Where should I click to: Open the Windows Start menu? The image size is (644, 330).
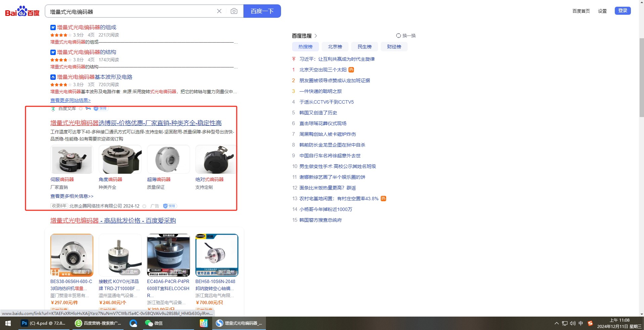tap(8, 323)
